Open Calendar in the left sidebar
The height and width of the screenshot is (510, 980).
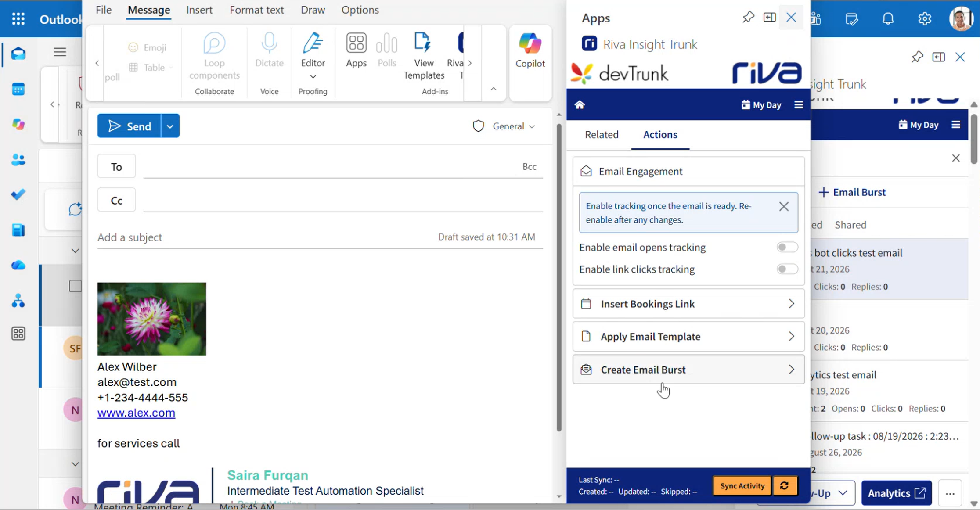pos(18,89)
